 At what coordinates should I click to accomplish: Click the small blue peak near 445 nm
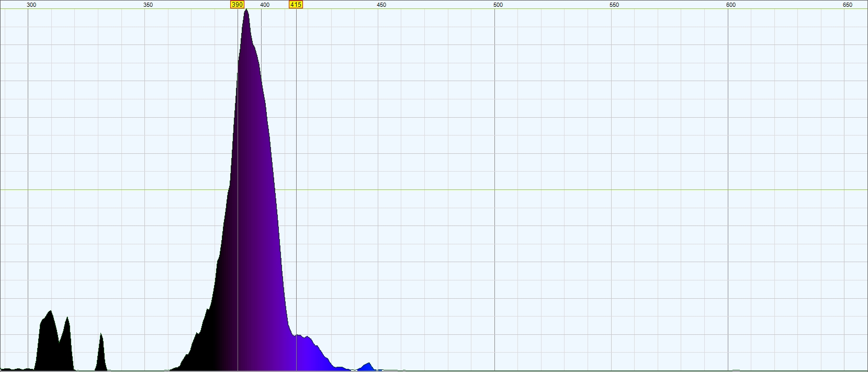[369, 366]
